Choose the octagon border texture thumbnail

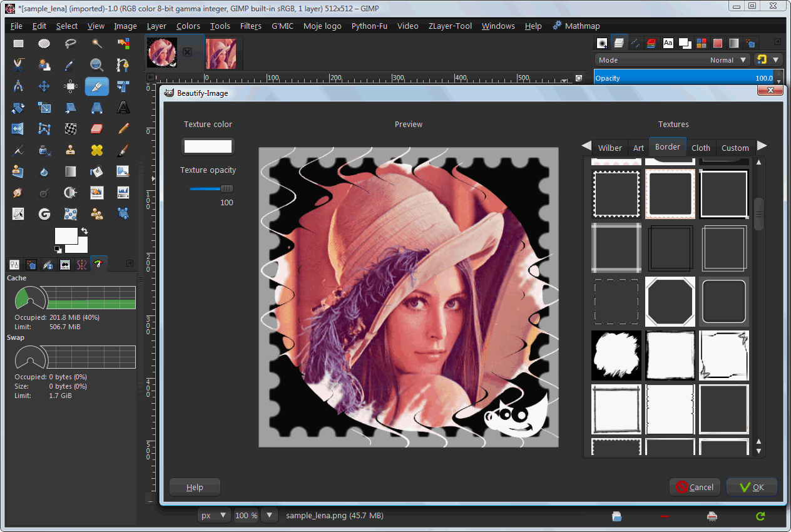tap(670, 302)
